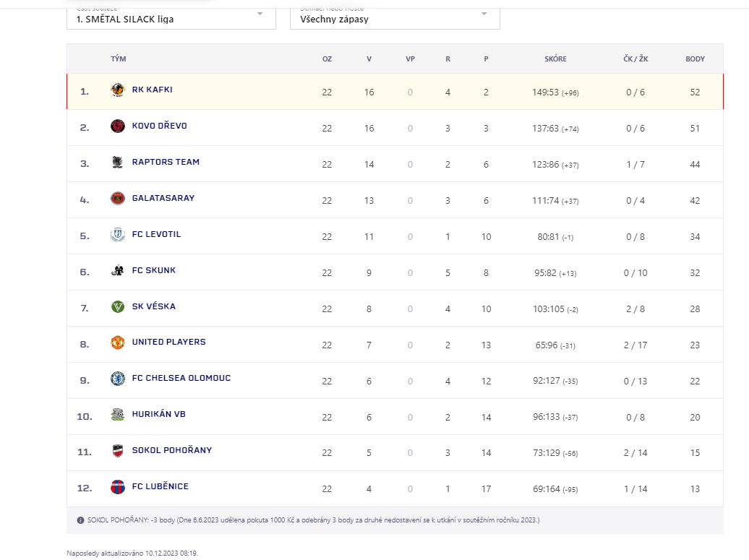Sort table by BODY column header
Screen dimensions: 749x560
tap(695, 59)
